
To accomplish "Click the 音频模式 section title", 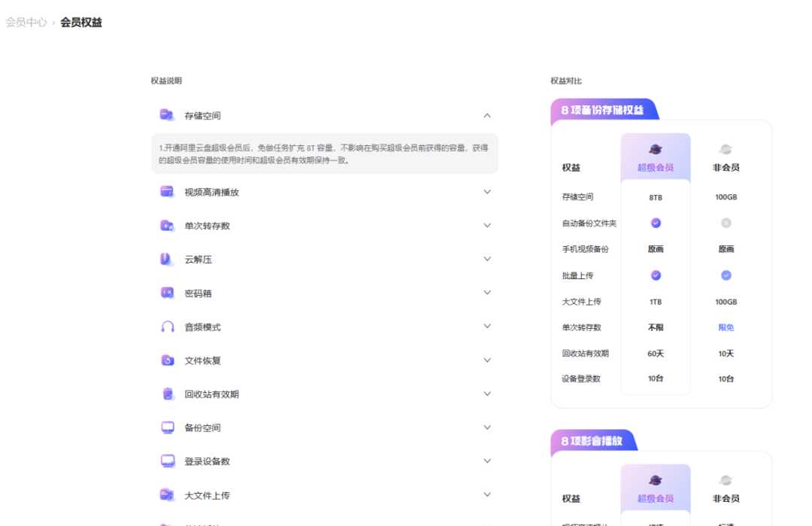I will [x=202, y=327].
